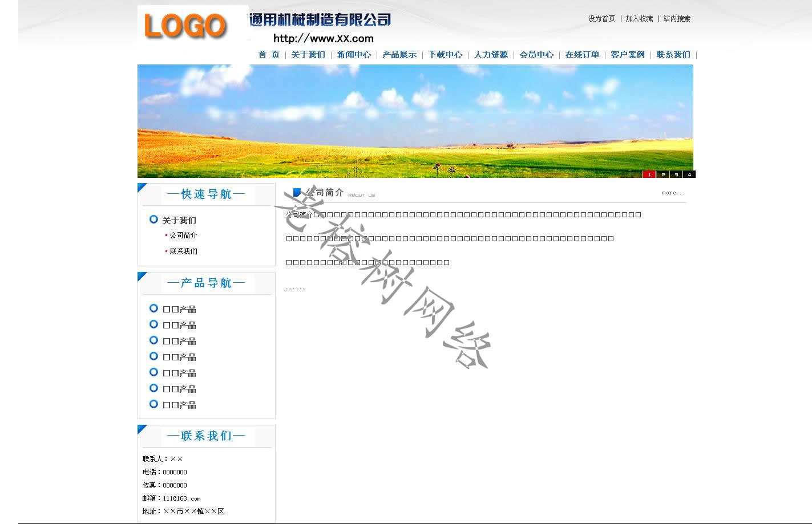
Task: Click the sixth product's blue circle icon
Action: [x=153, y=388]
